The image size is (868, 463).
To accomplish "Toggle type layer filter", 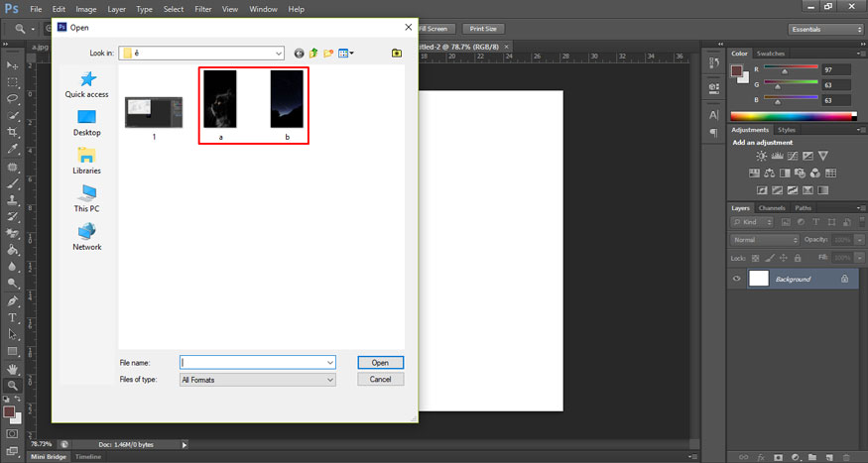I will pyautogui.click(x=816, y=222).
